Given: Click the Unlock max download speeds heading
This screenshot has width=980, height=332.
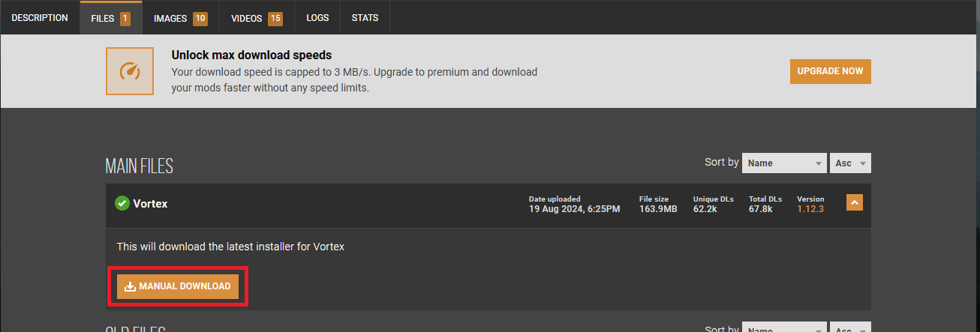Looking at the screenshot, I should click(251, 55).
